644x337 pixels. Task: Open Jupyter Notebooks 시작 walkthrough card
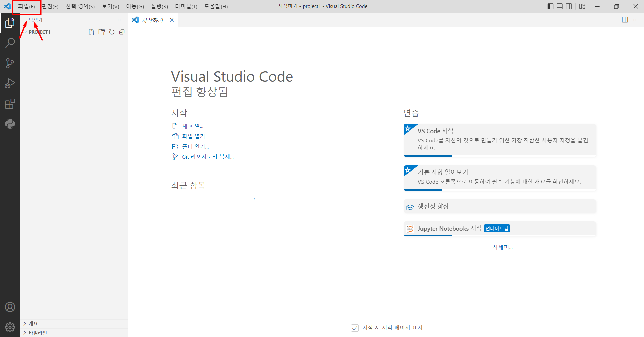pyautogui.click(x=500, y=229)
